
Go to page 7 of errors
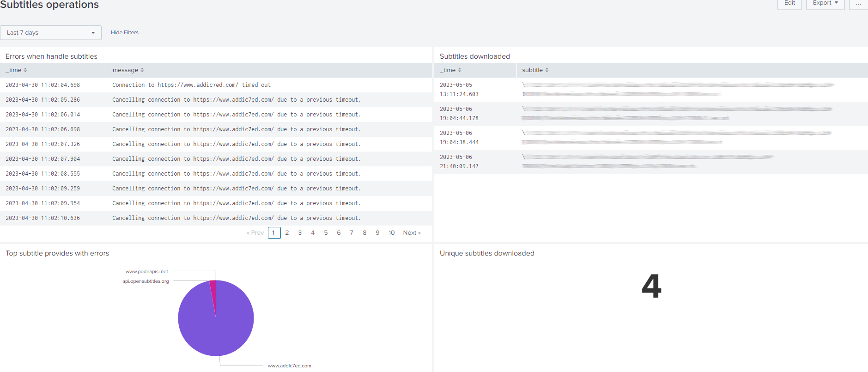352,233
